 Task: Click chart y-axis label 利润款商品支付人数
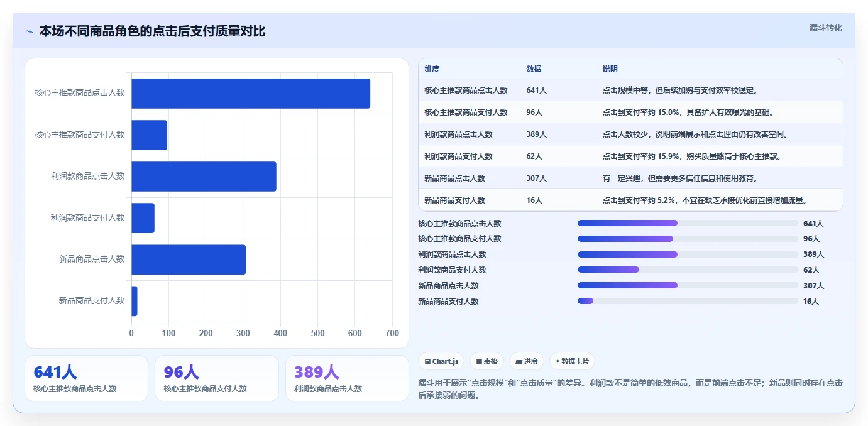point(88,217)
